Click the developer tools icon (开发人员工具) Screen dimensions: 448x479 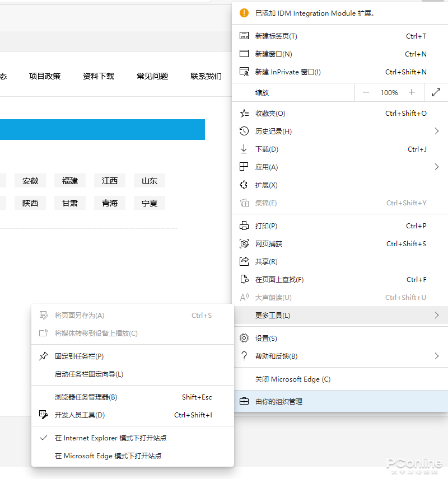[44, 415]
